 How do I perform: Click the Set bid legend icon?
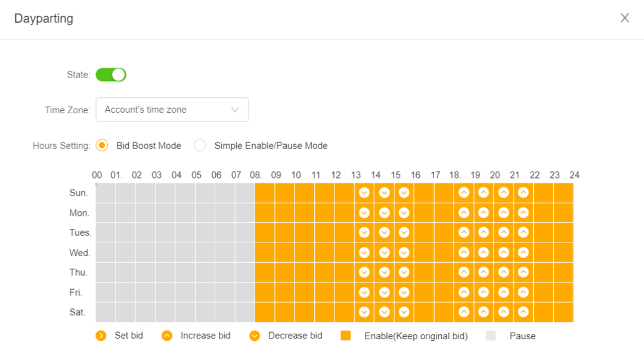point(101,336)
